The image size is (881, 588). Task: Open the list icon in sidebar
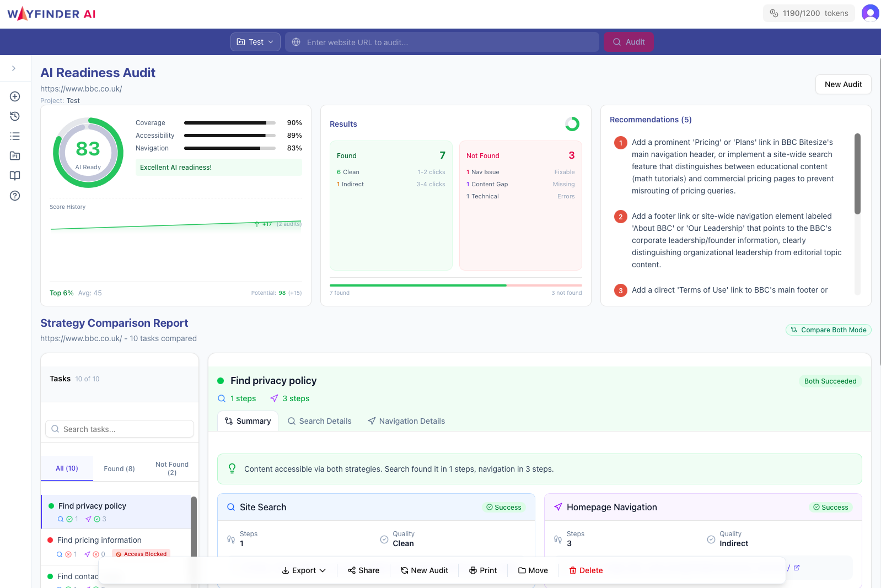pyautogui.click(x=15, y=136)
